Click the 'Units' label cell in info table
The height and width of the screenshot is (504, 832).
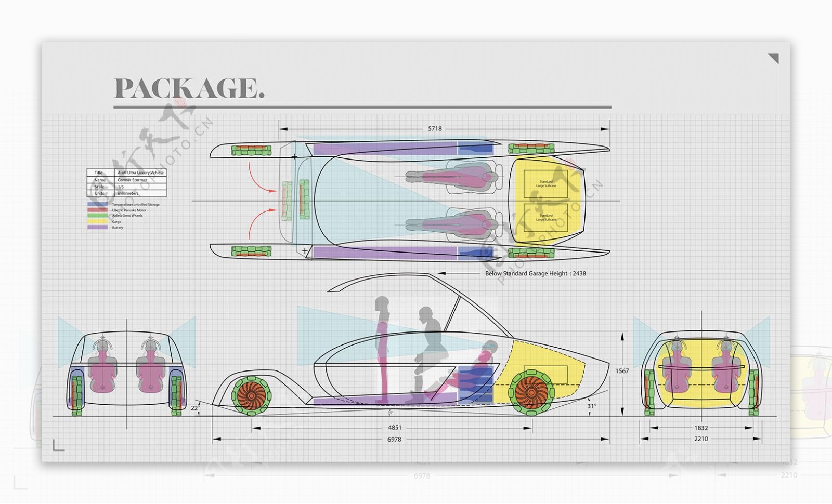pyautogui.click(x=100, y=193)
